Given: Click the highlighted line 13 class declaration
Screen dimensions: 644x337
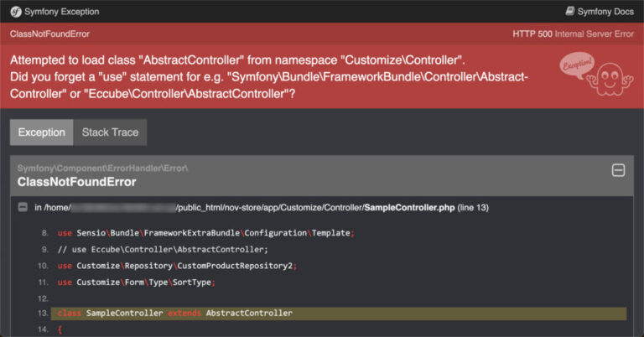Looking at the screenshot, I should [175, 314].
